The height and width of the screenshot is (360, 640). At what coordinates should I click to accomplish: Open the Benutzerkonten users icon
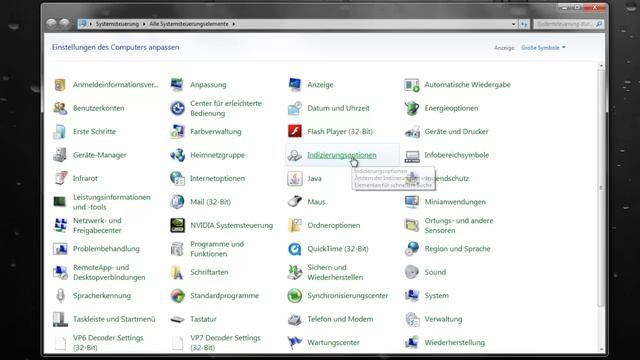tap(60, 108)
